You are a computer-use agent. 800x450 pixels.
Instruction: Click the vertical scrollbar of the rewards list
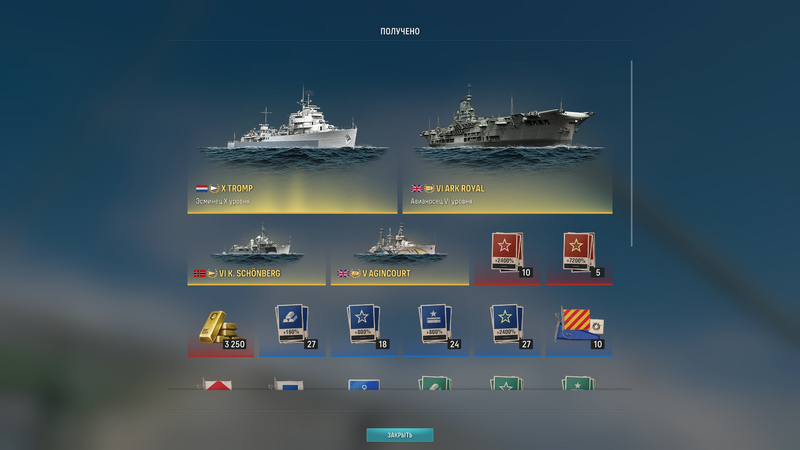632,153
